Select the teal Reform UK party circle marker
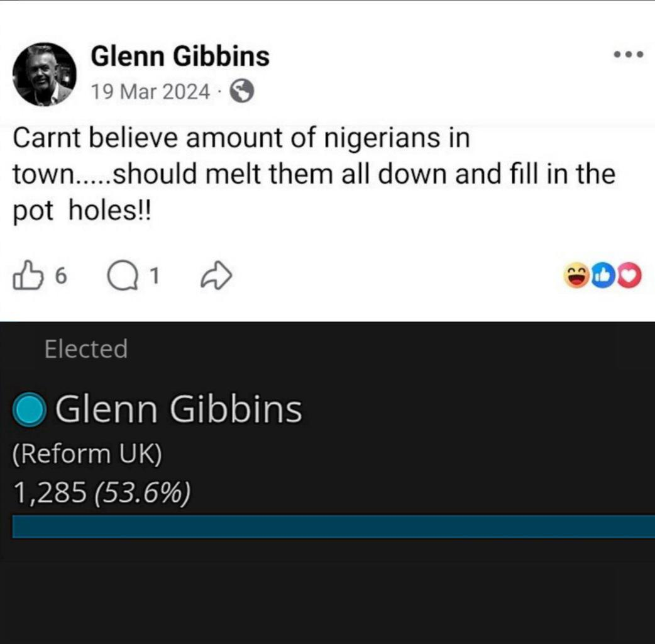The image size is (655, 644). coord(30,409)
